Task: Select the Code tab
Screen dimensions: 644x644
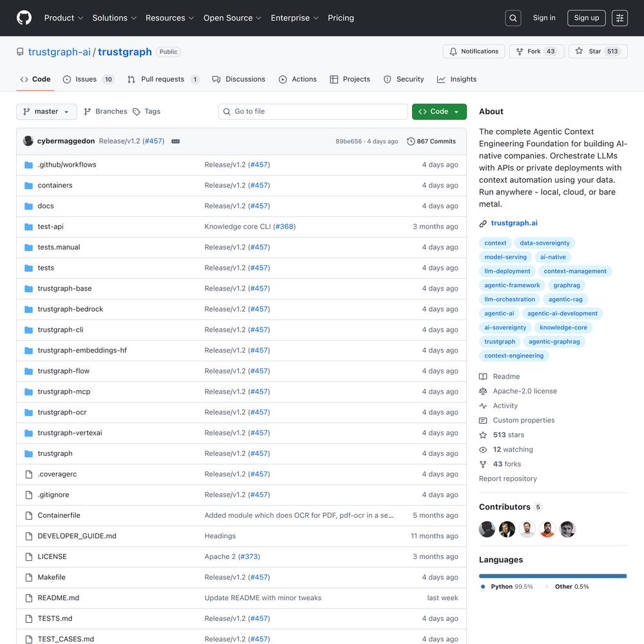Action: (35, 79)
